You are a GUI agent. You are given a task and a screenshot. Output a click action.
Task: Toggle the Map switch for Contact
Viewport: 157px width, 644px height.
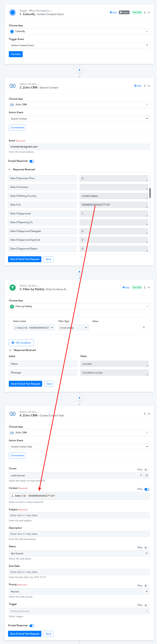(x=147, y=489)
